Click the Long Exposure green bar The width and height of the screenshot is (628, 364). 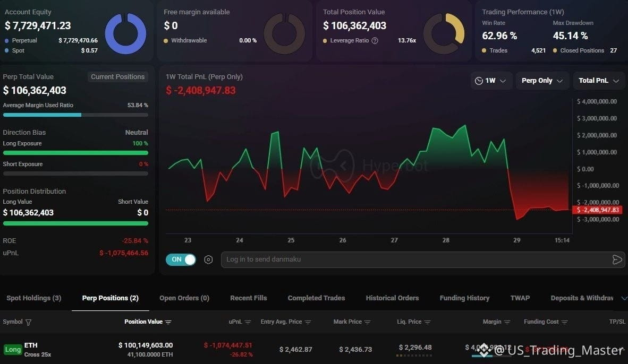(x=75, y=153)
